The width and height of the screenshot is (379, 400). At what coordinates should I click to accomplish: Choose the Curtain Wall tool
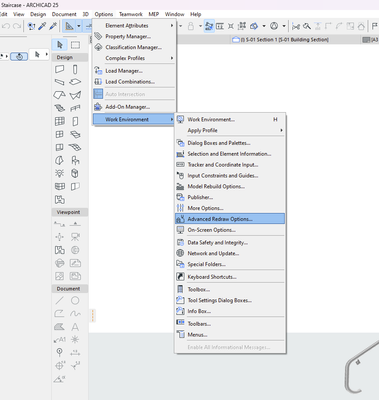[60, 121]
